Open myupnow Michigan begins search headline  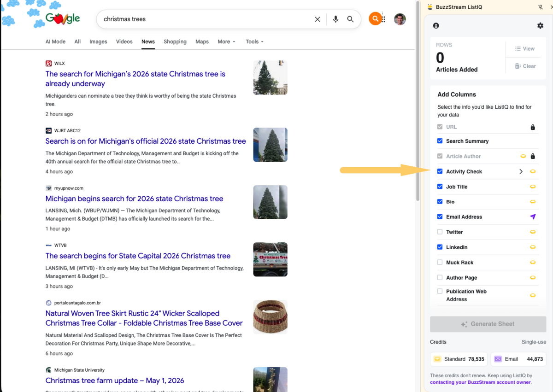click(x=134, y=199)
